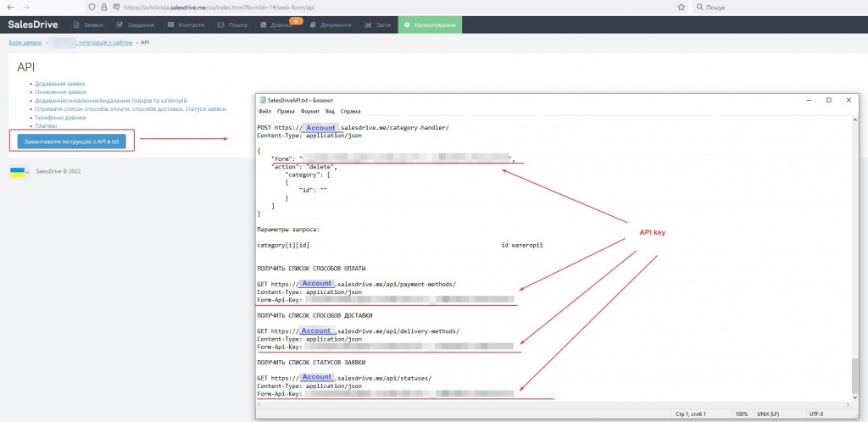Open the Завдання menu
Screen dimensions: 868x422
pyautogui.click(x=135, y=25)
